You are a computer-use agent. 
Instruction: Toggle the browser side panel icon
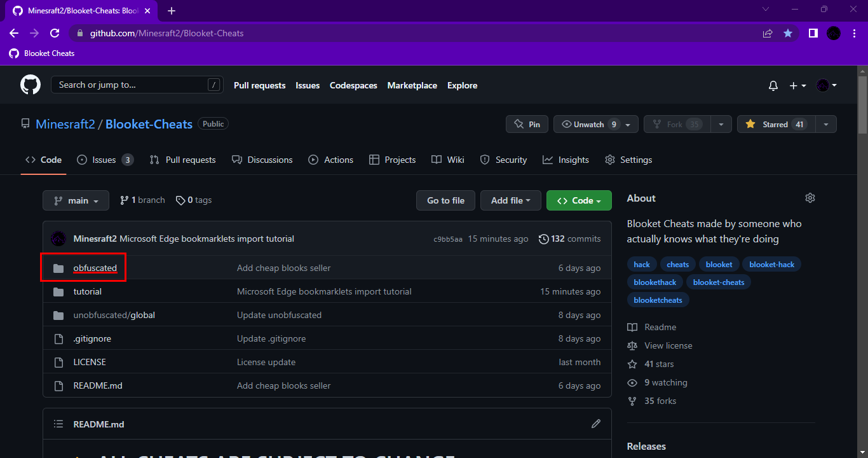click(x=813, y=33)
